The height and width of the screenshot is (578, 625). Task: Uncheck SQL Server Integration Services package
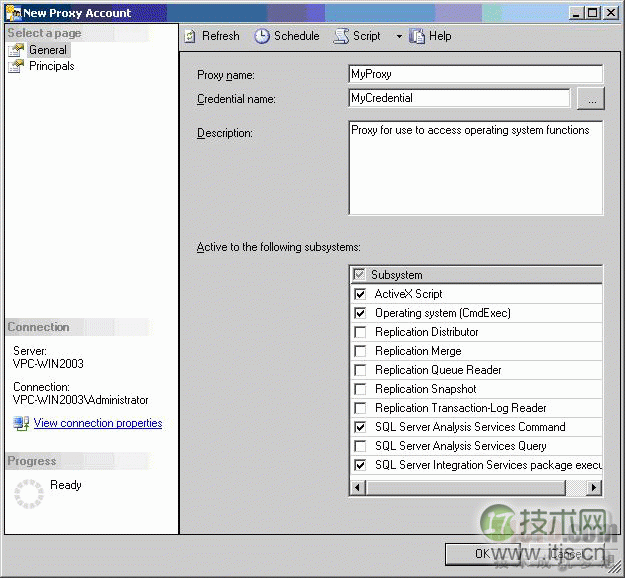(360, 465)
